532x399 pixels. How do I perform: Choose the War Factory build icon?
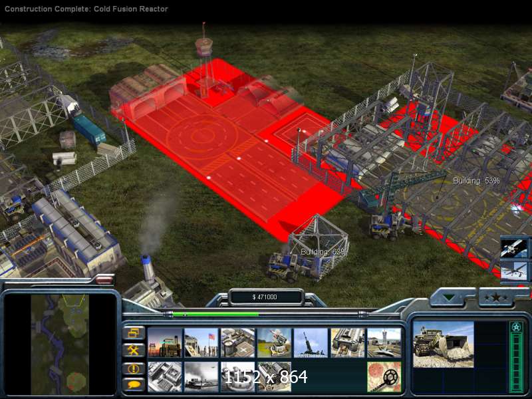click(347, 342)
